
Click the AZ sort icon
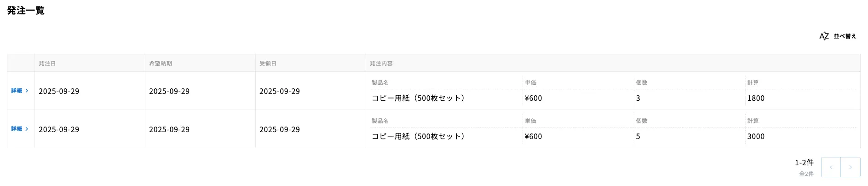click(824, 36)
